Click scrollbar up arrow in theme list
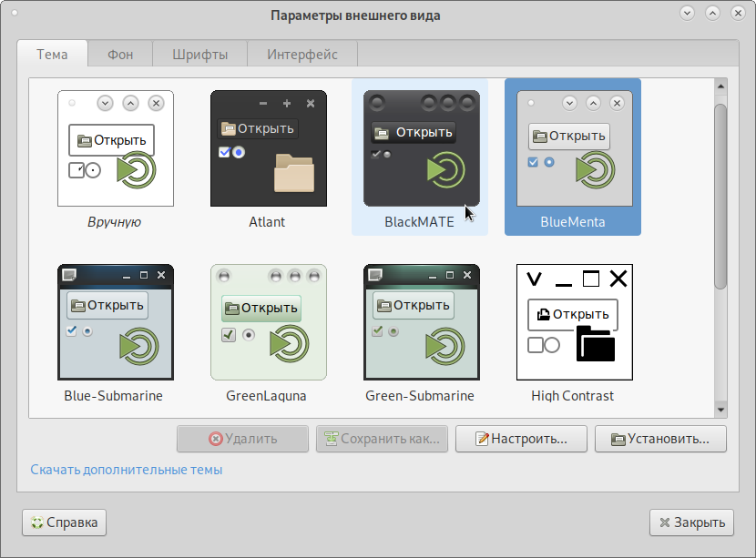 coord(720,86)
